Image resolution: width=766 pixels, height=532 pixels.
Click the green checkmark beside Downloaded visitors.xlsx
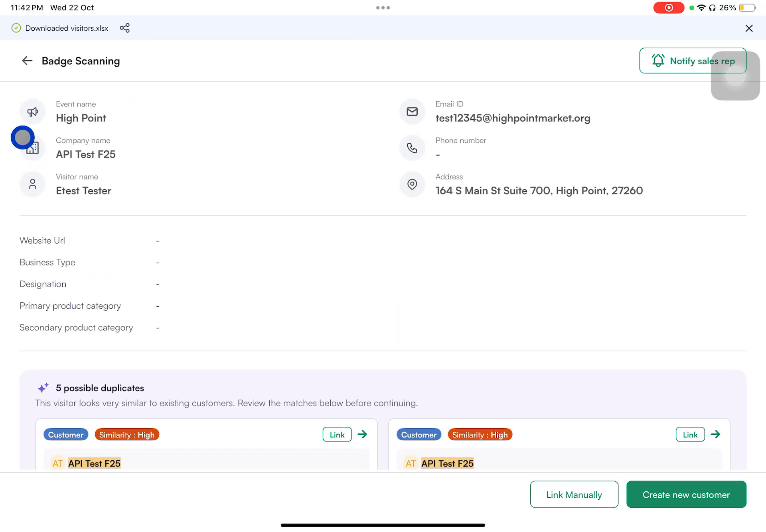pyautogui.click(x=16, y=28)
